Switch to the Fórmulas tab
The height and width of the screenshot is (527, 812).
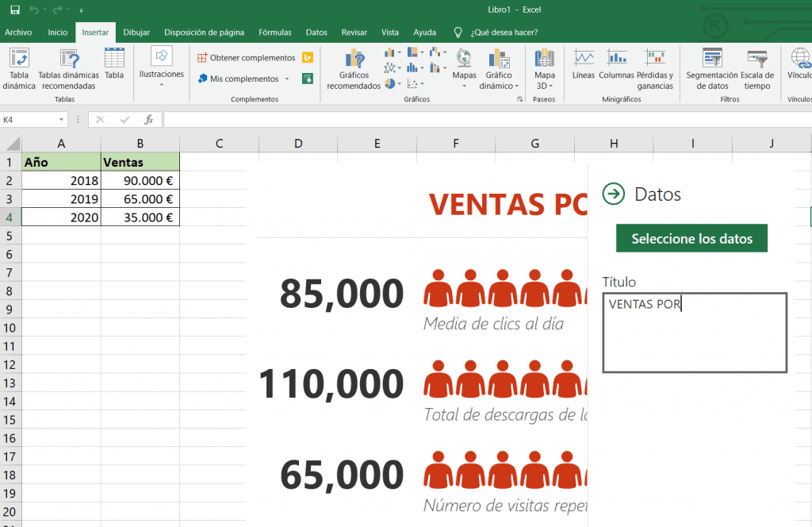(275, 32)
